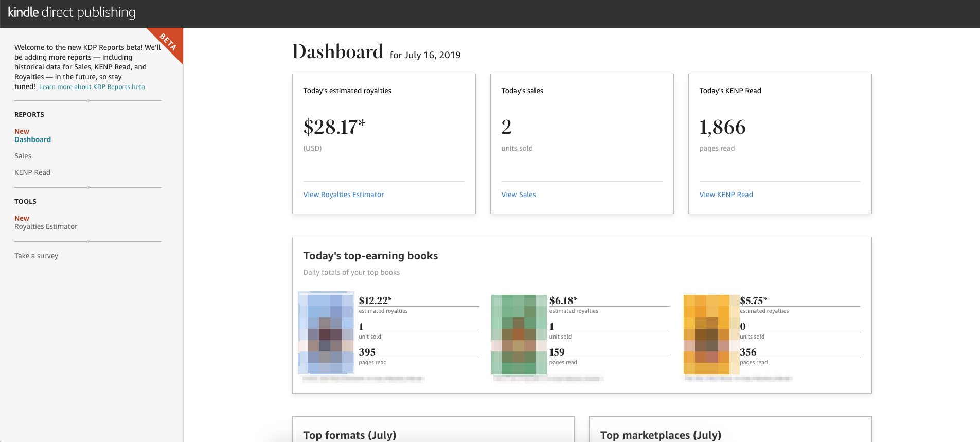980x442 pixels.
Task: Click the Today's top-earning books heading
Action: point(370,256)
